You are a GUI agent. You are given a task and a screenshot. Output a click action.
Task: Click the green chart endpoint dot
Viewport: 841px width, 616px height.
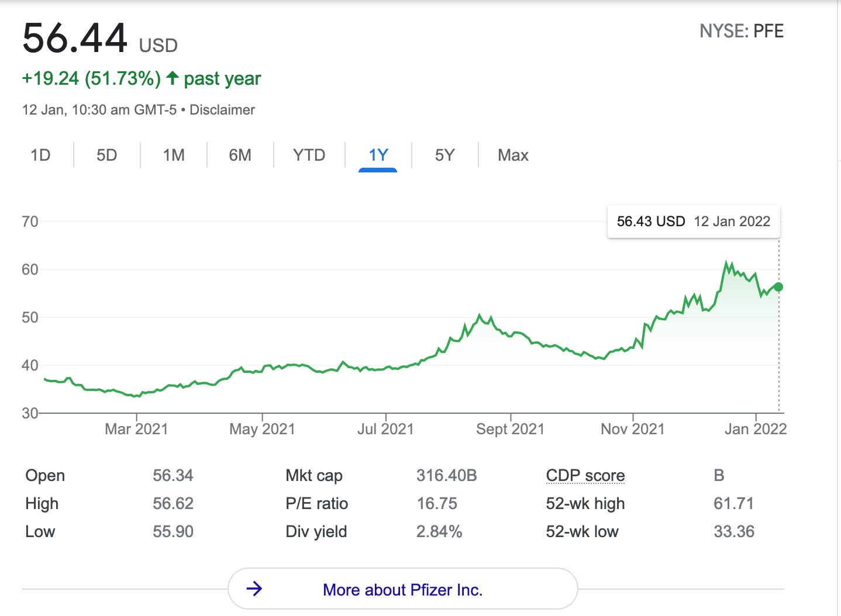(778, 287)
